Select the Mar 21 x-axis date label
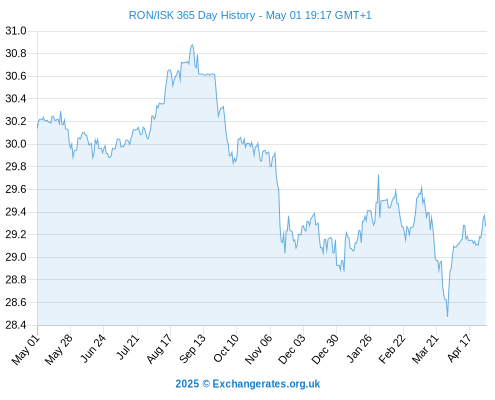 tap(425, 349)
